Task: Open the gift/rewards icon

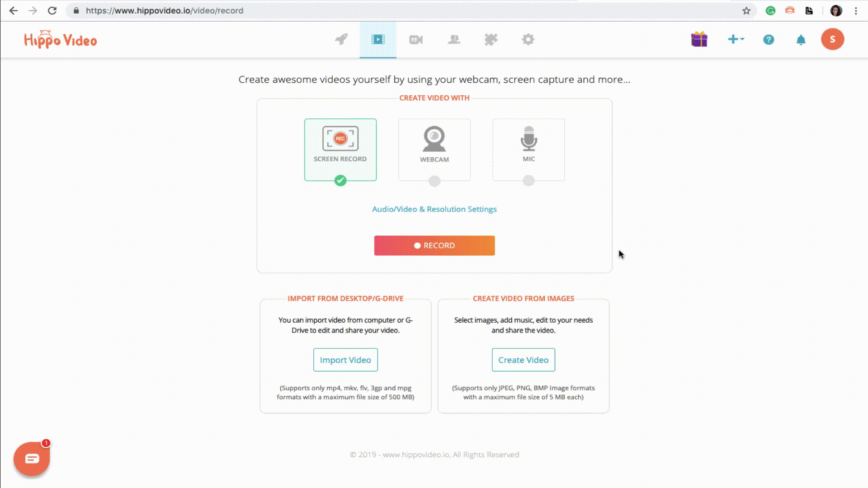Action: click(x=698, y=39)
